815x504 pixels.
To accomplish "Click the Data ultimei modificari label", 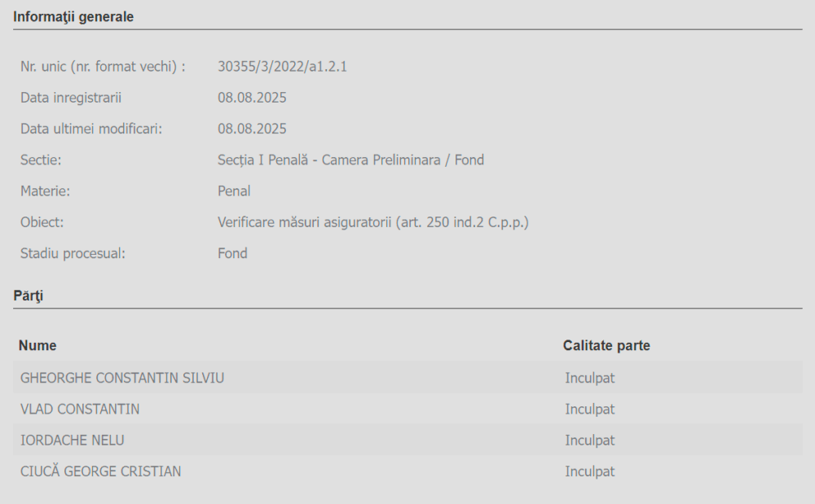I will point(91,129).
